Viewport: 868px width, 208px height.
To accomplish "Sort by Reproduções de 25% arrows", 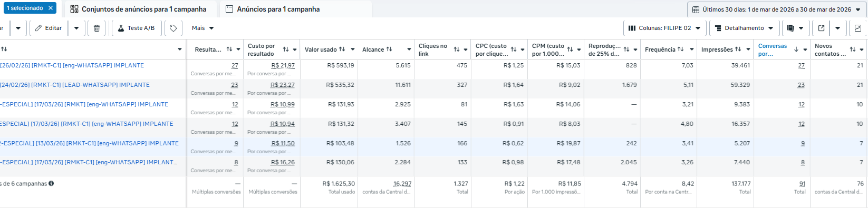I will tap(626, 49).
